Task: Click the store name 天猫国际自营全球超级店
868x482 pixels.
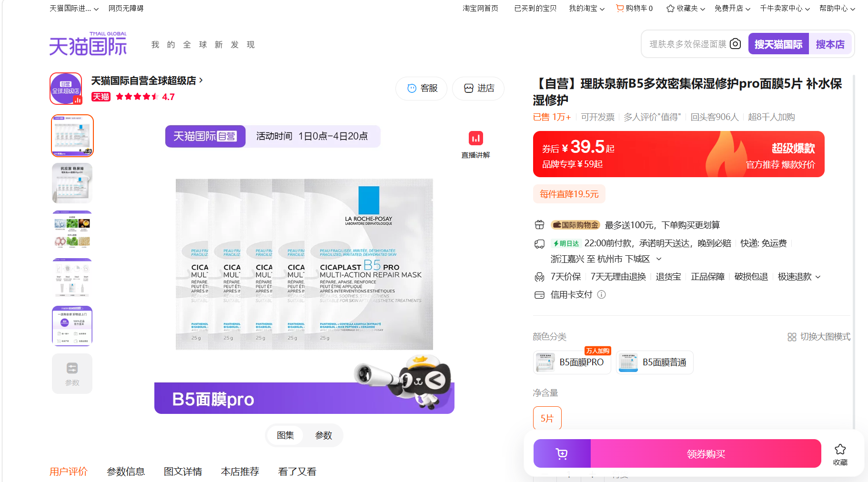Action: tap(144, 80)
